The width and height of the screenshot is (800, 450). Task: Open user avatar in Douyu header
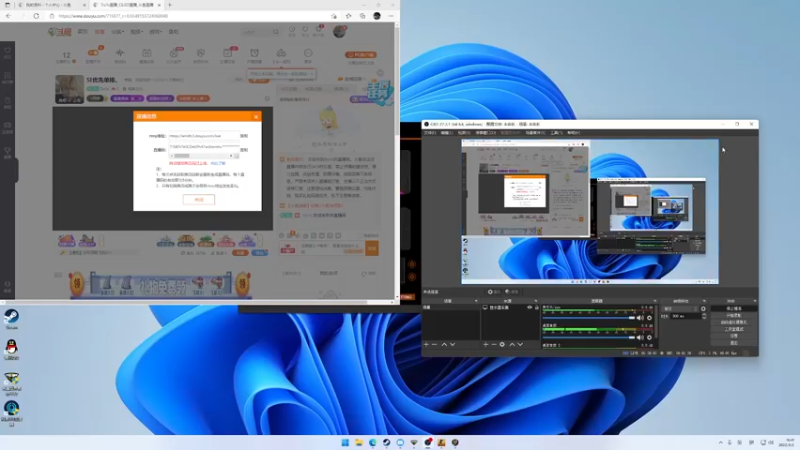pyautogui.click(x=339, y=32)
